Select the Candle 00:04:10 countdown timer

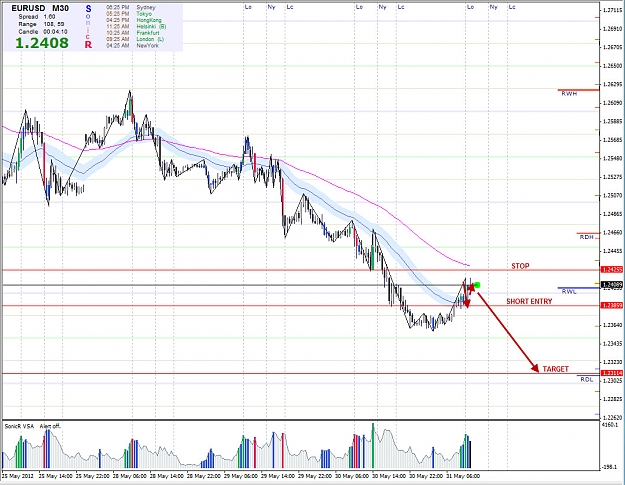point(43,31)
